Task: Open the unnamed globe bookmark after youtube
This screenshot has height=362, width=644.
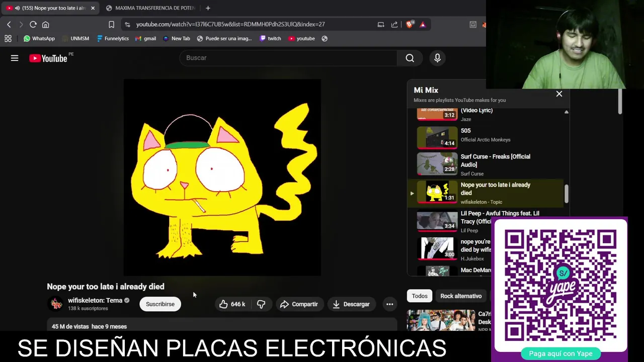Action: coord(325,38)
